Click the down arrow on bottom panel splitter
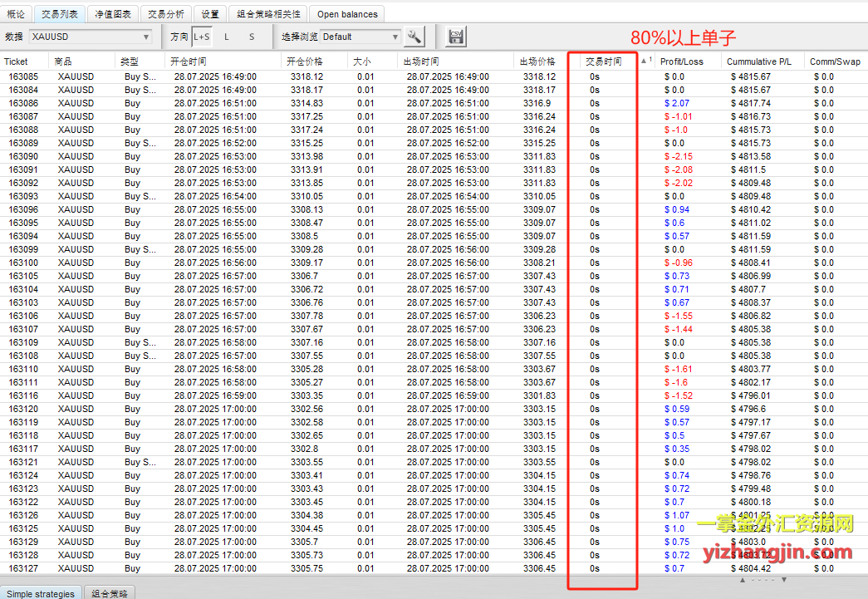 pos(783,580)
